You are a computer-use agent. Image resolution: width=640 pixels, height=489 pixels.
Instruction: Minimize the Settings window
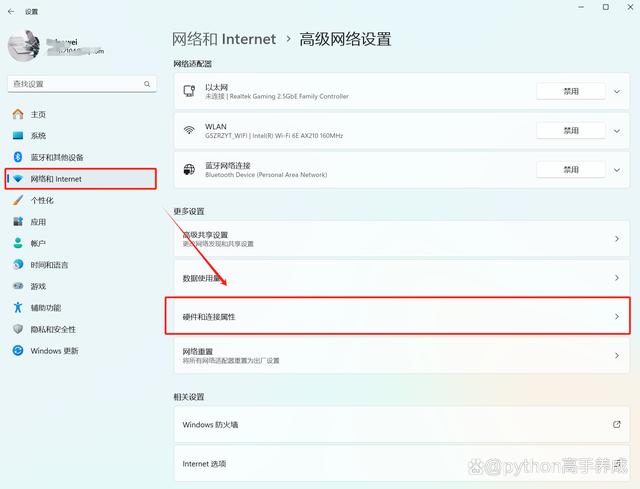581,7
